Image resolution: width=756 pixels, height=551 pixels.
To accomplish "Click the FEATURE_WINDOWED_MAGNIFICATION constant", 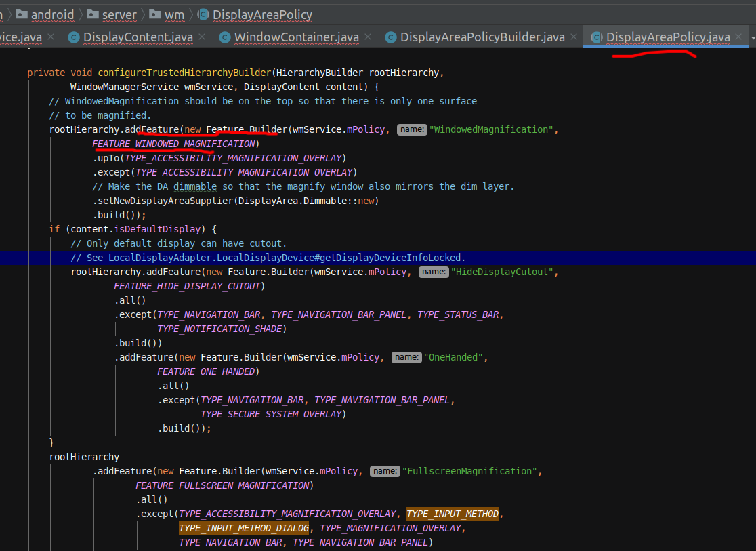I will click(x=173, y=144).
